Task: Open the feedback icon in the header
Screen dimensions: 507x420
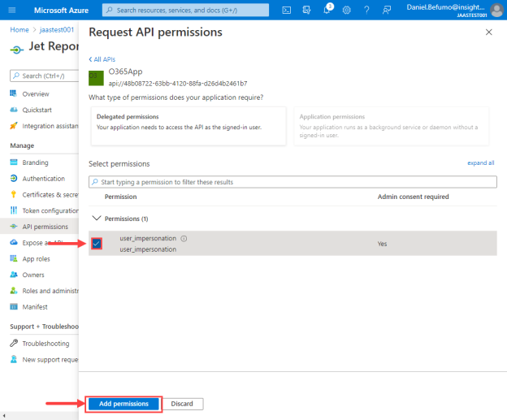Action: [x=387, y=11]
